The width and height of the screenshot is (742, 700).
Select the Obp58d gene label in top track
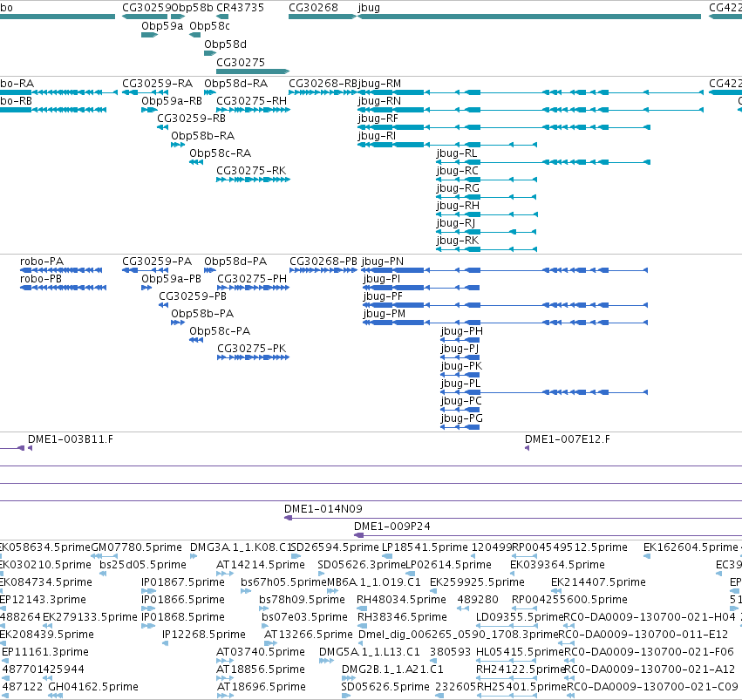coord(225,44)
